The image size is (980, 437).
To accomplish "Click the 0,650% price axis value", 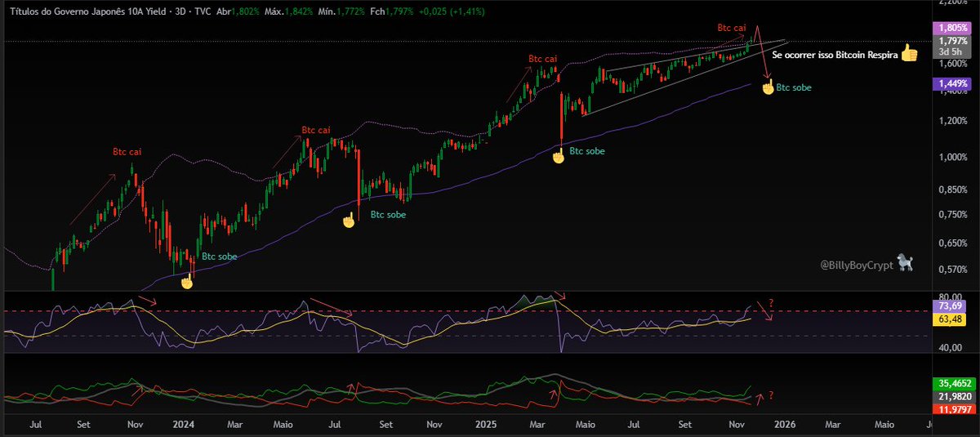I will coord(953,243).
